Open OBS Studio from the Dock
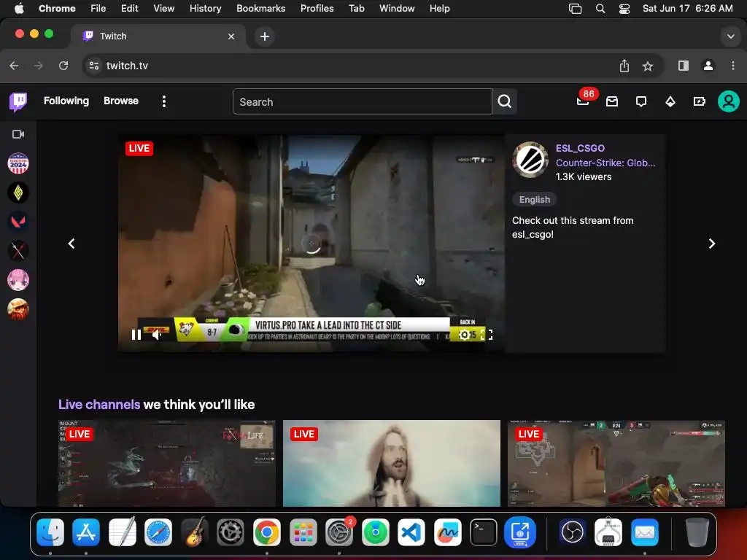747x560 pixels. [572, 532]
